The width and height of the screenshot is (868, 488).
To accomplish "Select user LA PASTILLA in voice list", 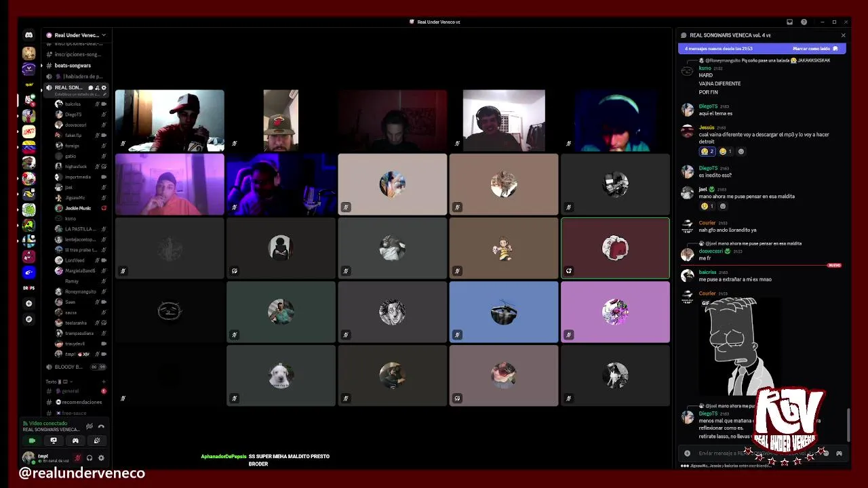I will pos(80,229).
